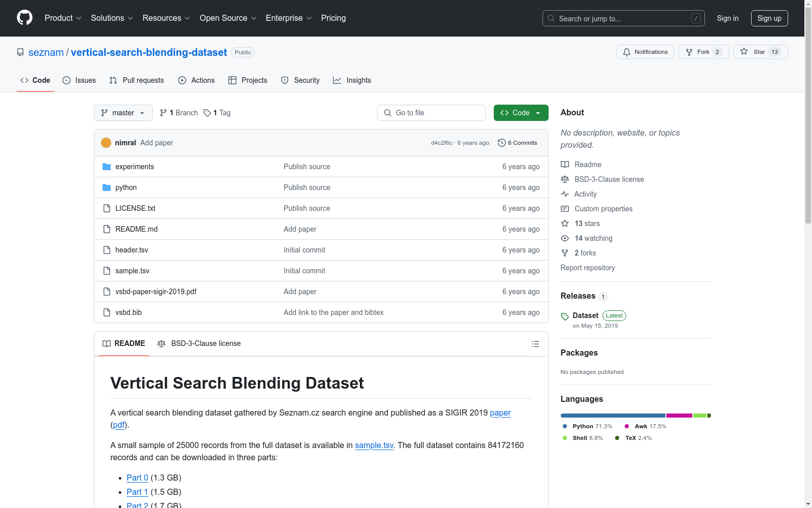The height and width of the screenshot is (508, 812).
Task: Click the vsbd-paper-sigir-2019.pdf file icon
Action: tap(107, 292)
